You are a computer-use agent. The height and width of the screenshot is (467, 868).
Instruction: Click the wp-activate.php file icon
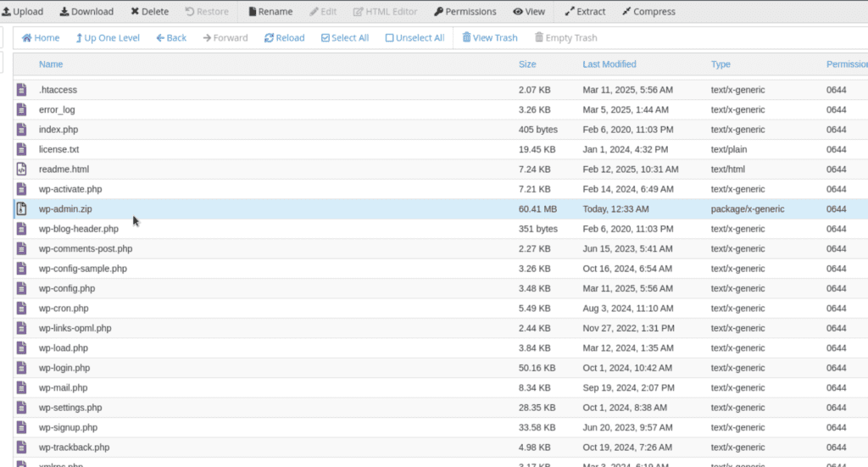point(21,189)
